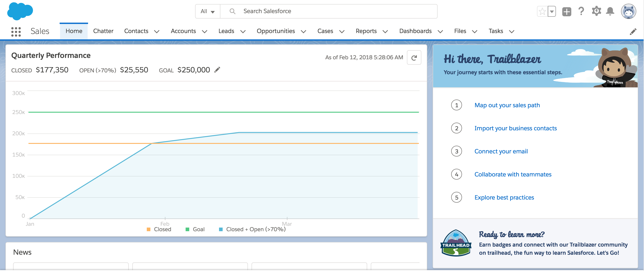Add this page to favorites star
The height and width of the screenshot is (271, 644).
542,12
